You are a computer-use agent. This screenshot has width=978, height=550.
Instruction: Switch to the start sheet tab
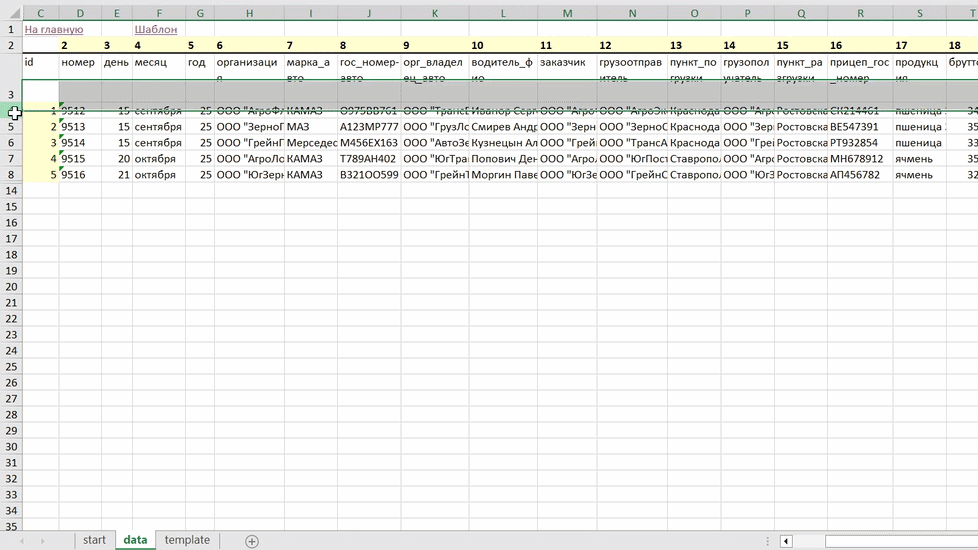pyautogui.click(x=94, y=540)
